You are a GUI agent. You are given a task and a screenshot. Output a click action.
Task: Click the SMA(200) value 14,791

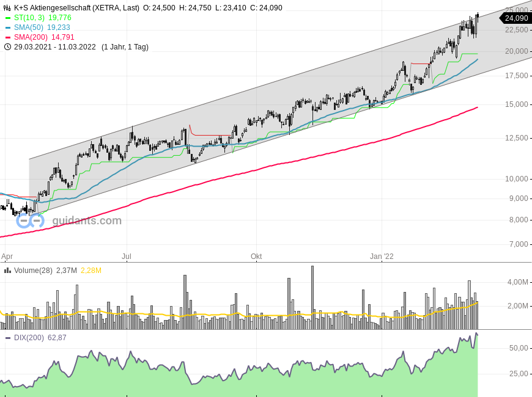(x=63, y=37)
